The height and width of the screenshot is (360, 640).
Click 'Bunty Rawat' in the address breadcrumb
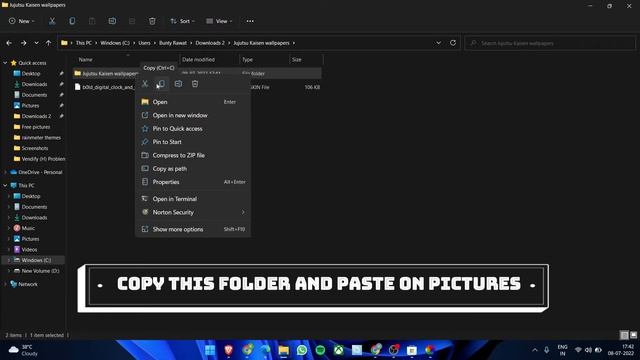[173, 43]
